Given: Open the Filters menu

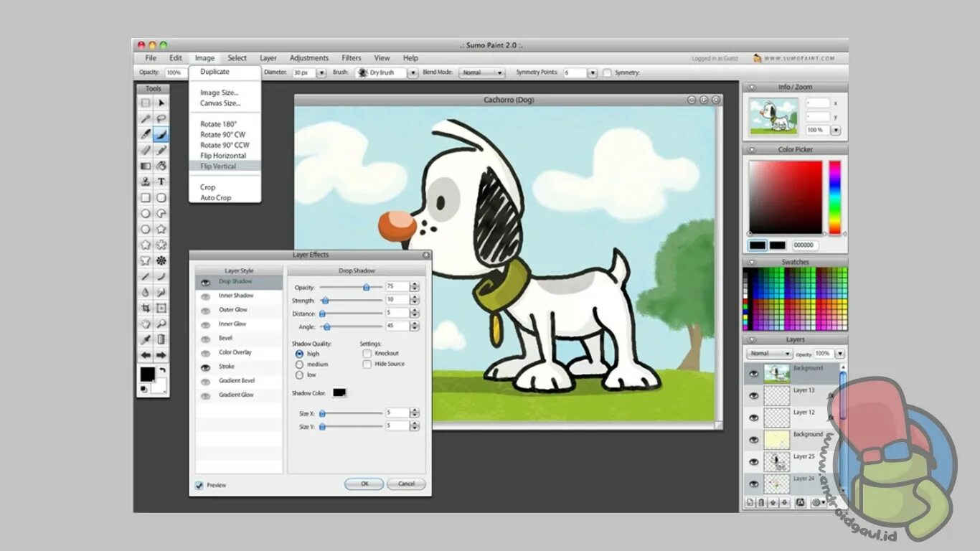Looking at the screenshot, I should tap(352, 58).
